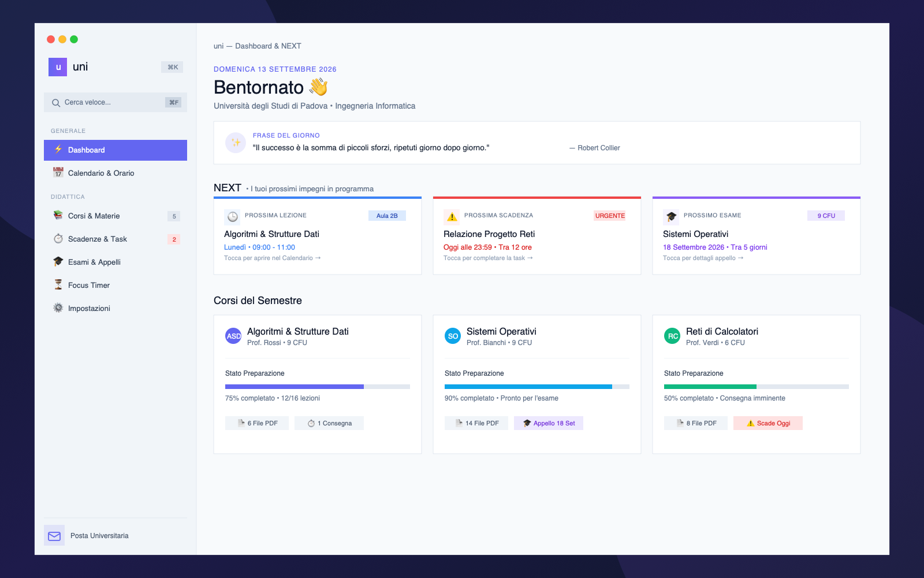This screenshot has height=578, width=924.
Task: Click the ⌘F shortcut badge in search
Action: click(173, 102)
